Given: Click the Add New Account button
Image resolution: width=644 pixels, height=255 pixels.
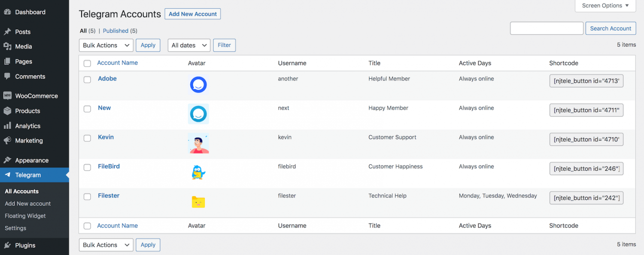Looking at the screenshot, I should 192,14.
